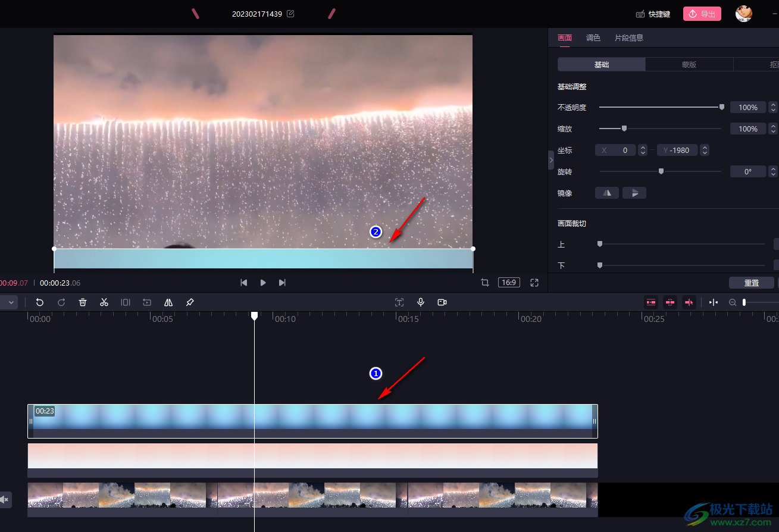The image size is (779, 532).
Task: Click the timeline zoom-out magnifier
Action: pos(733,302)
